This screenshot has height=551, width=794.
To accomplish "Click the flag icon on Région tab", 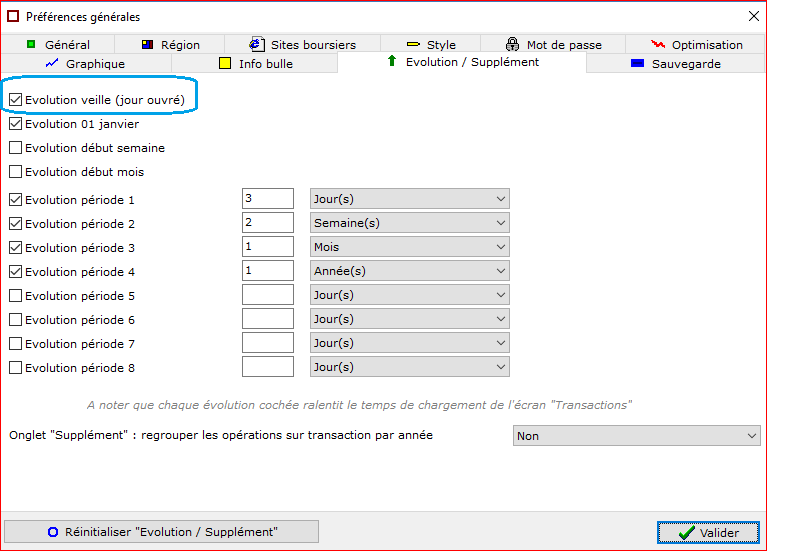I will pyautogui.click(x=147, y=45).
